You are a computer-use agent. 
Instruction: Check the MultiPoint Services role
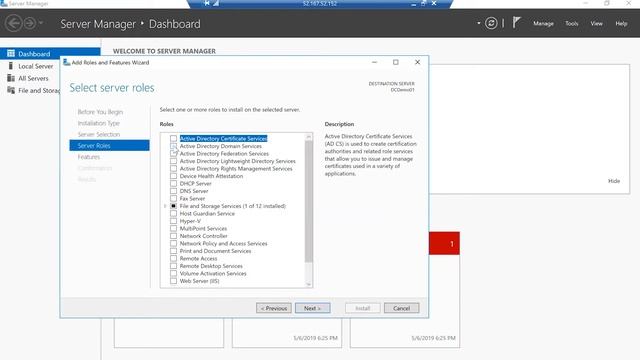click(173, 228)
